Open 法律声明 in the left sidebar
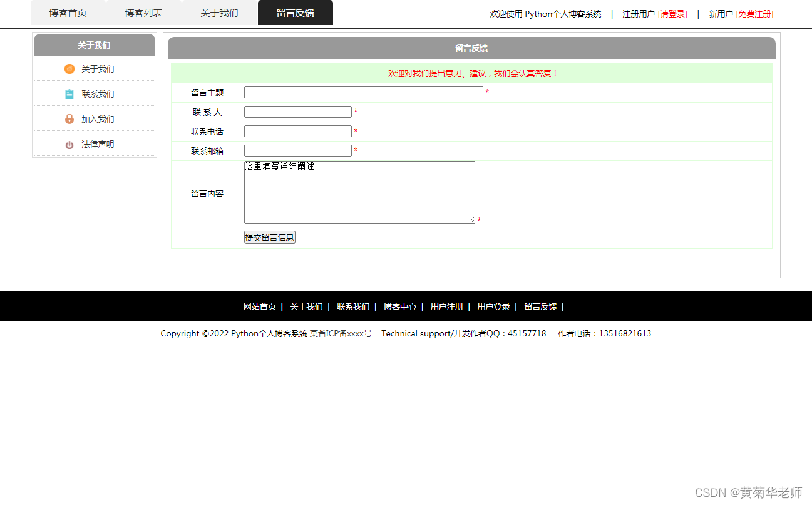 click(x=98, y=144)
